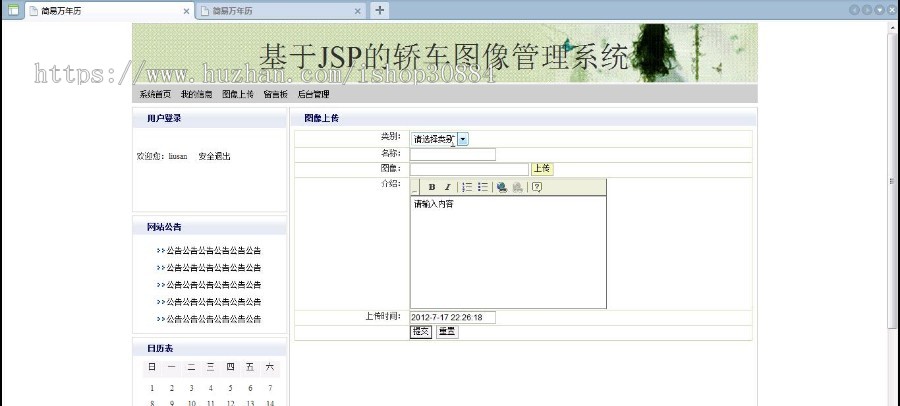Click the 四 weekday header
The height and width of the screenshot is (406, 900).
[230, 367]
